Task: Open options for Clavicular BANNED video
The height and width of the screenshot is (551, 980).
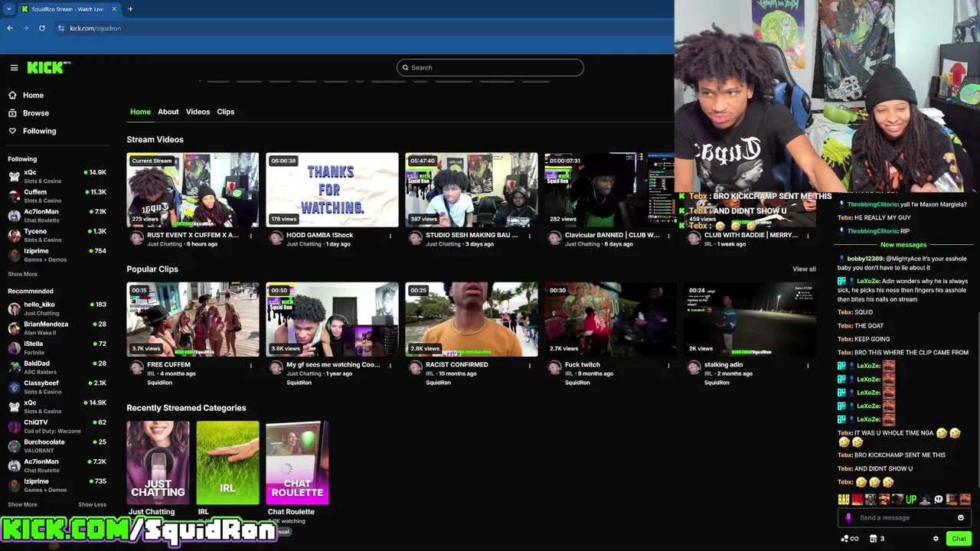Action: pos(668,236)
